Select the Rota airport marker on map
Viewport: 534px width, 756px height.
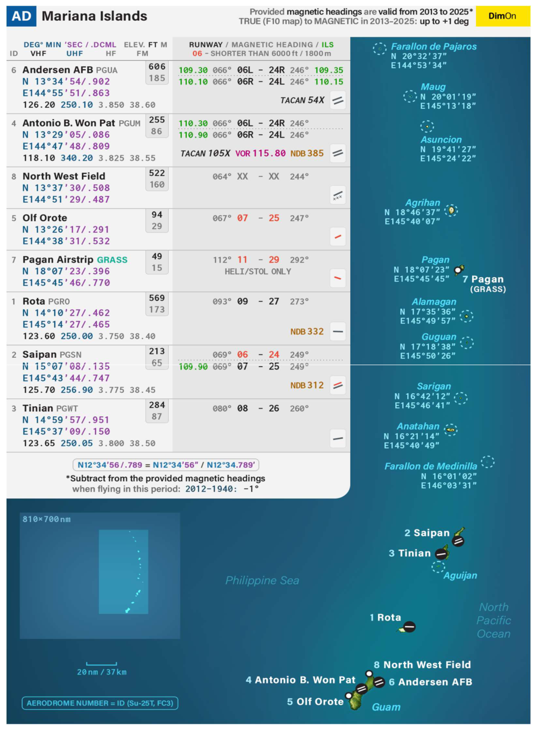409,627
